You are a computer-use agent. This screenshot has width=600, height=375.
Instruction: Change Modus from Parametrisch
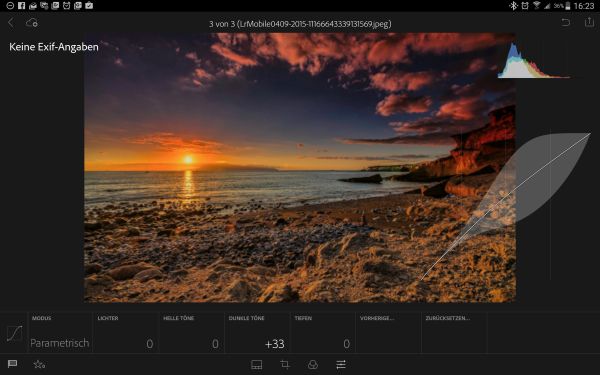[60, 333]
